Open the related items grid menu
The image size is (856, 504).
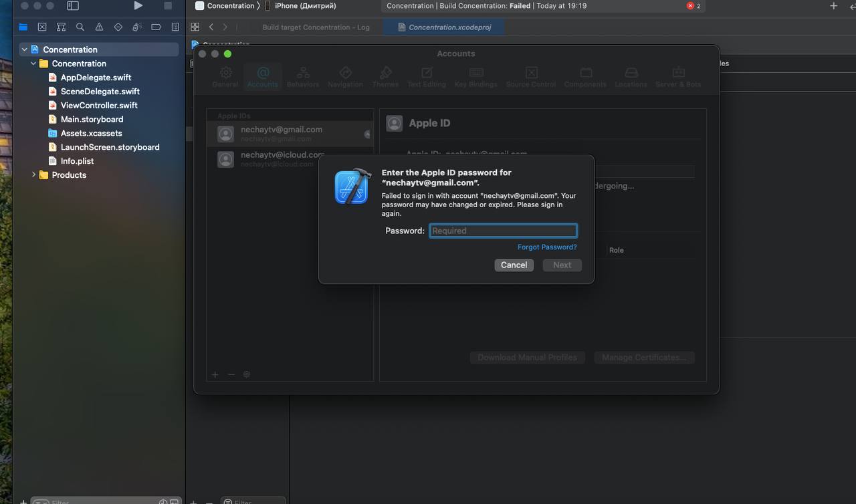click(x=195, y=27)
